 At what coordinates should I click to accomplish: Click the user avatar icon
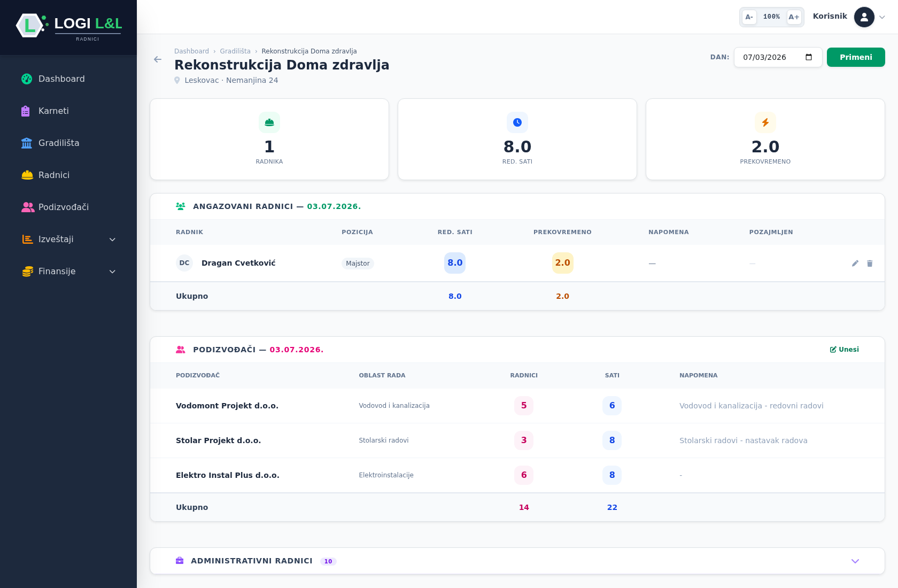(864, 17)
